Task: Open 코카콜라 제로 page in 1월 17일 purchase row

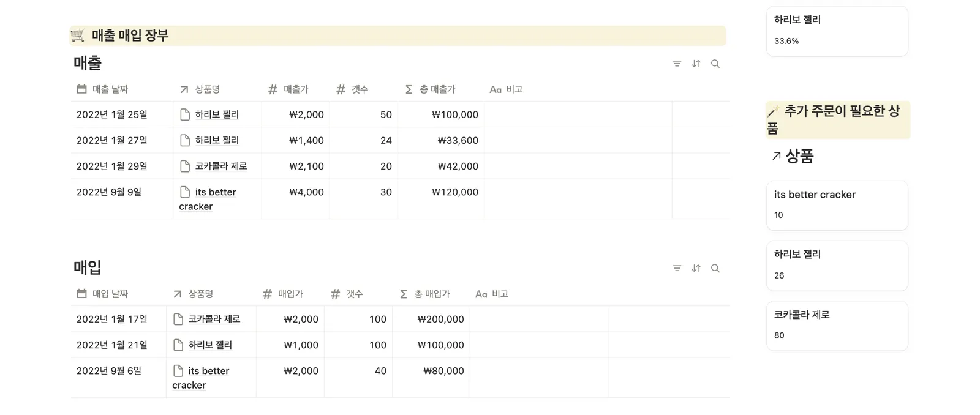Action: tap(214, 319)
